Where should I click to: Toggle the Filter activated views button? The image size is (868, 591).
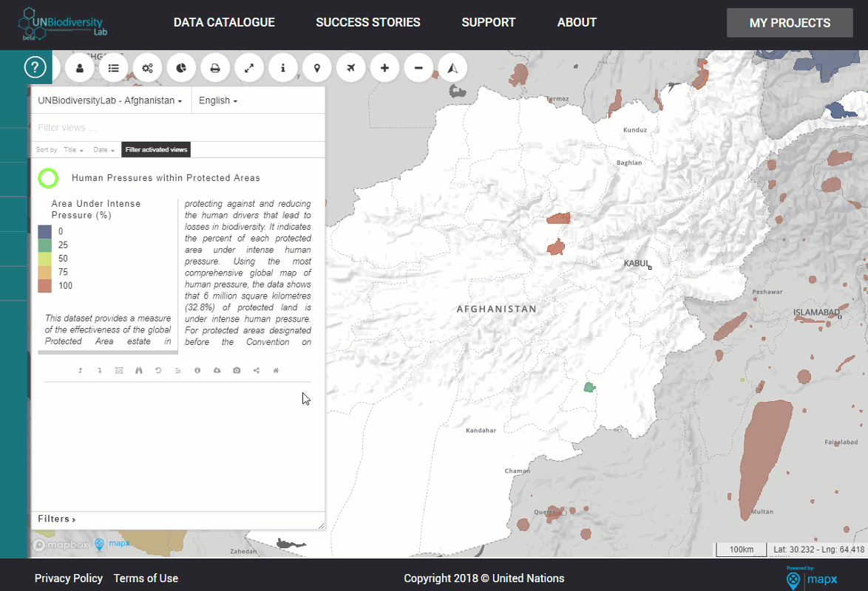point(156,149)
